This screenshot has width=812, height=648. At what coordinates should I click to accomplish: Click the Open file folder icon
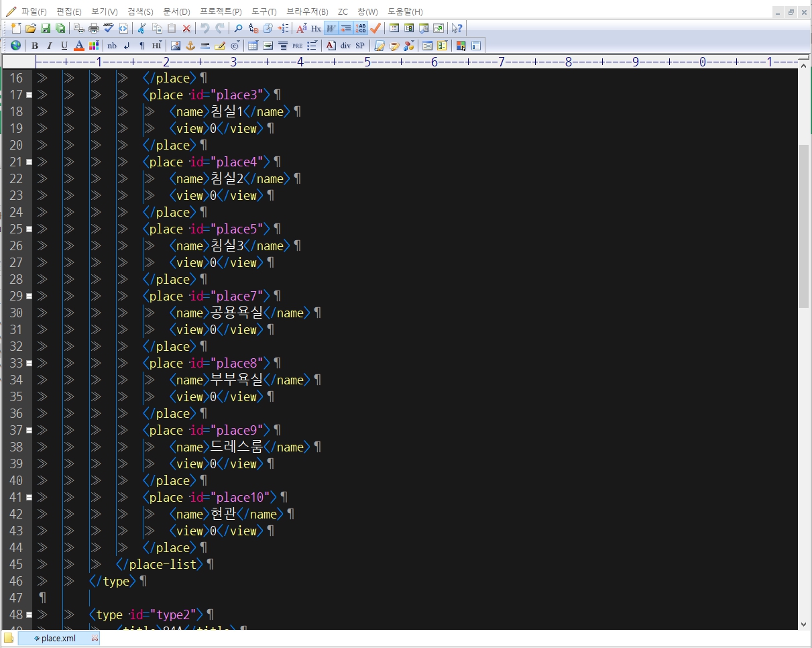pos(31,28)
